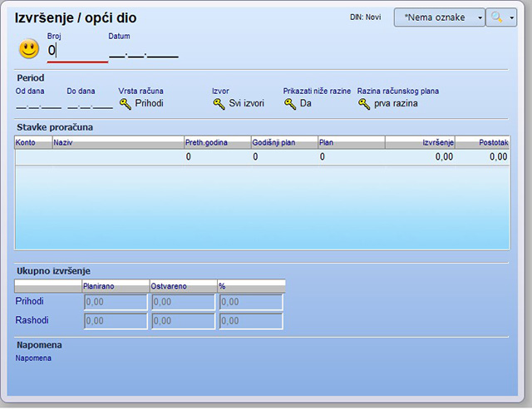Click the Postotak cell showing 0,00
Viewport: 532px width, 410px height.
click(482, 157)
